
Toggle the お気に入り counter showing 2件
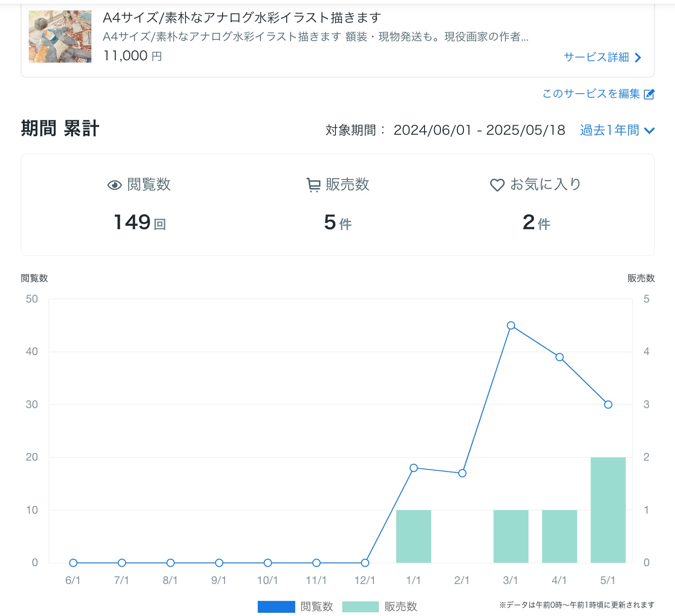pos(535,222)
